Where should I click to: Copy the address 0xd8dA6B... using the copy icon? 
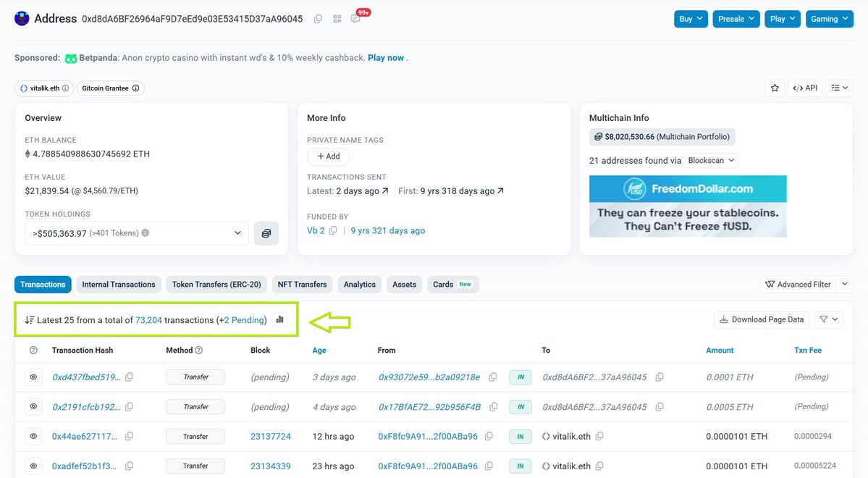coord(318,19)
